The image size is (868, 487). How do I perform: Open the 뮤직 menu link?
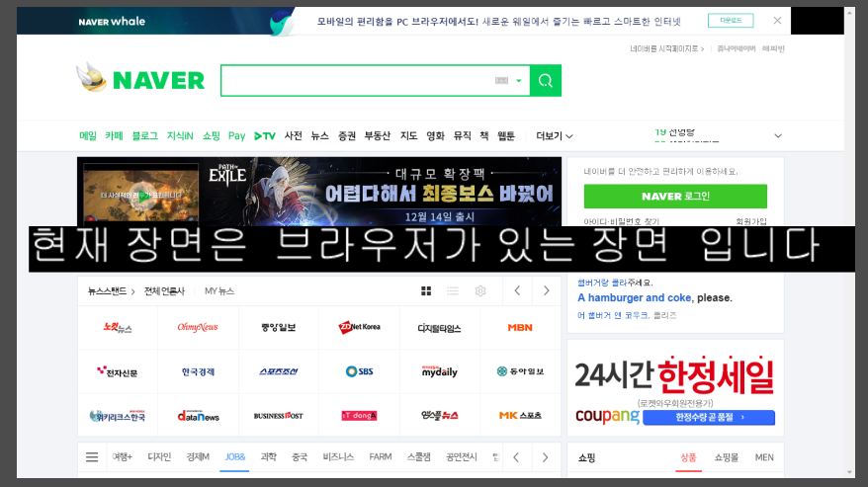(462, 135)
